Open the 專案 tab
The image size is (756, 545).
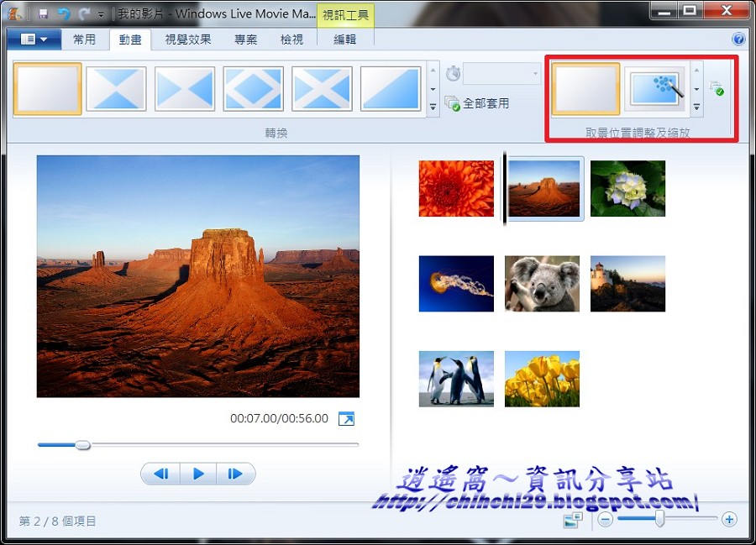246,39
